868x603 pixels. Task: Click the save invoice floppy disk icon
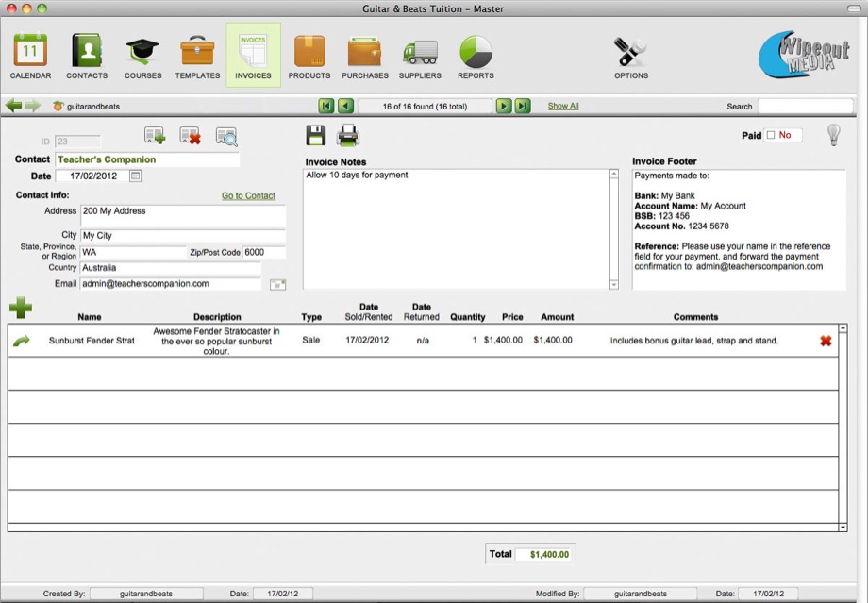[x=316, y=136]
